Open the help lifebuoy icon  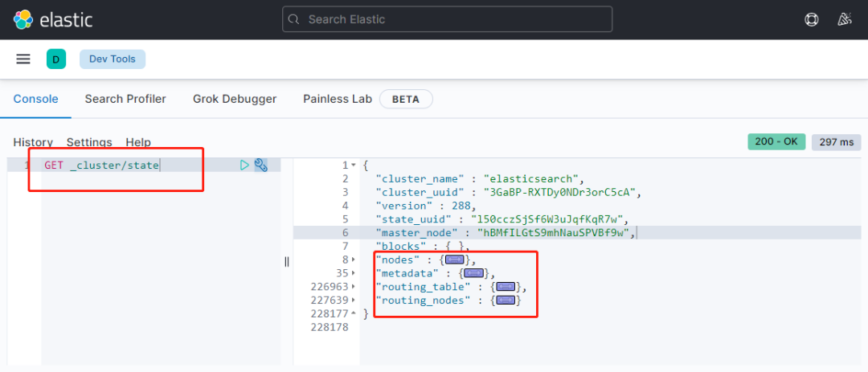click(811, 19)
